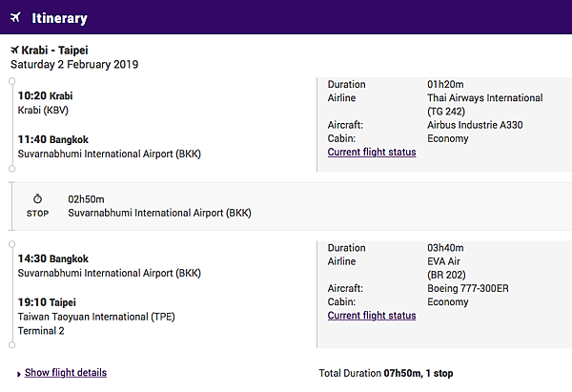Click the airplane icon in Itinerary header
The width and height of the screenshot is (572, 392).
tap(15, 17)
